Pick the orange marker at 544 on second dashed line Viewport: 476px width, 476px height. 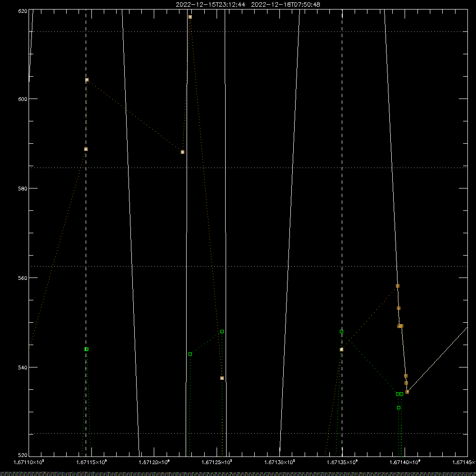coord(341,349)
